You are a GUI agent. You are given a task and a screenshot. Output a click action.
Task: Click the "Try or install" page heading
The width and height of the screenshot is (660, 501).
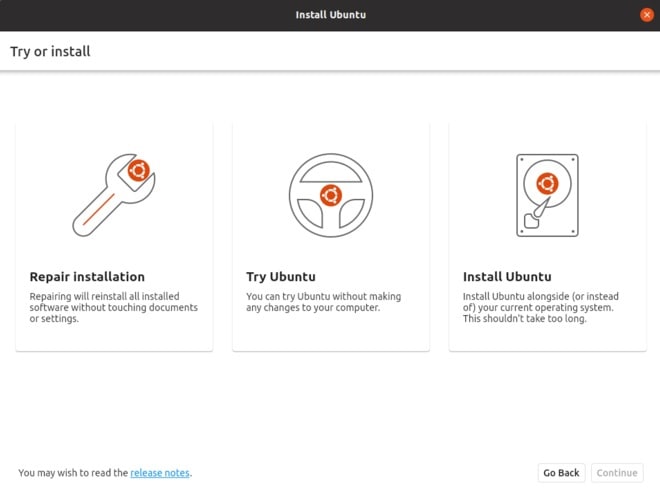tap(50, 51)
